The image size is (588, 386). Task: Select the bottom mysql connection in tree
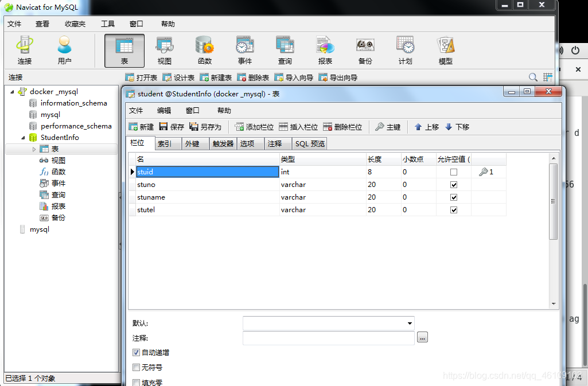[x=40, y=229]
